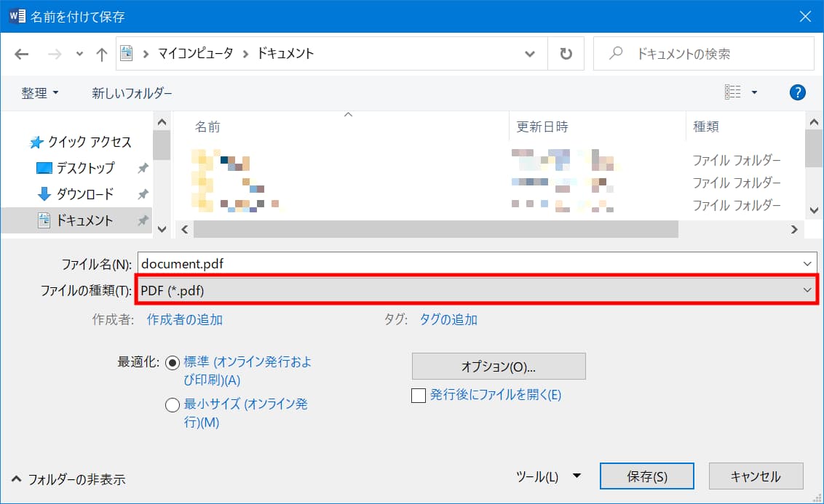Click the horizontal scrollbar in file list
The height and width of the screenshot is (504, 824).
click(x=435, y=229)
